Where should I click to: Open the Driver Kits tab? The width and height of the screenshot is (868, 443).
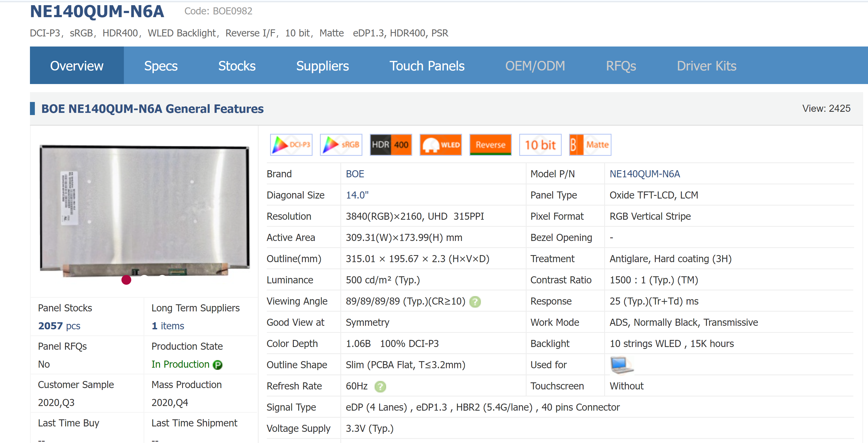click(706, 66)
